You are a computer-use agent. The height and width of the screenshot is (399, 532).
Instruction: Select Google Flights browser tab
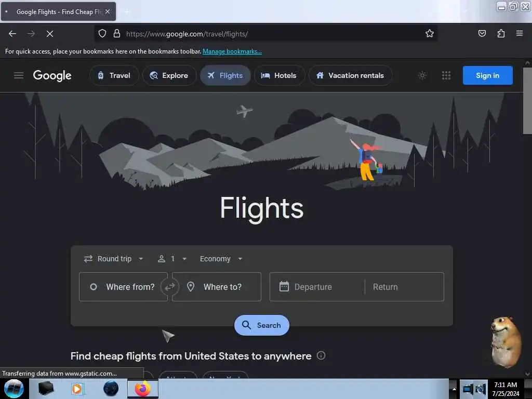(x=59, y=11)
